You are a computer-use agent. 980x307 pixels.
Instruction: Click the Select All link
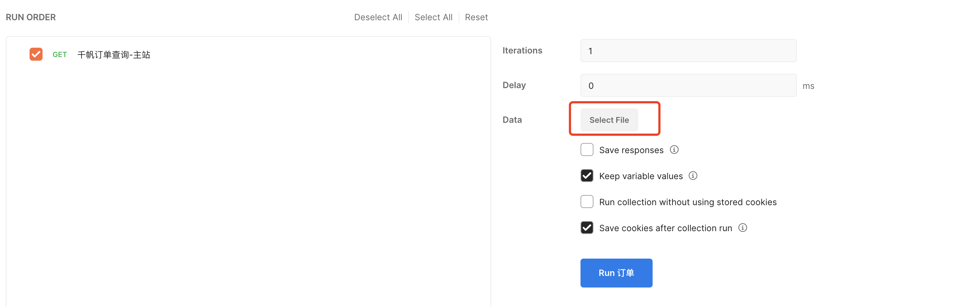pyautogui.click(x=433, y=17)
